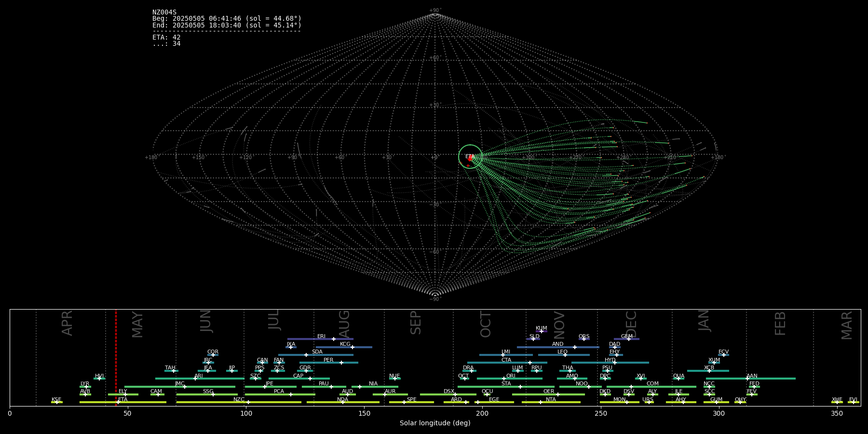This screenshot has height=434, width=868.
Task: Click the KCG shower label
Action: coord(345,344)
